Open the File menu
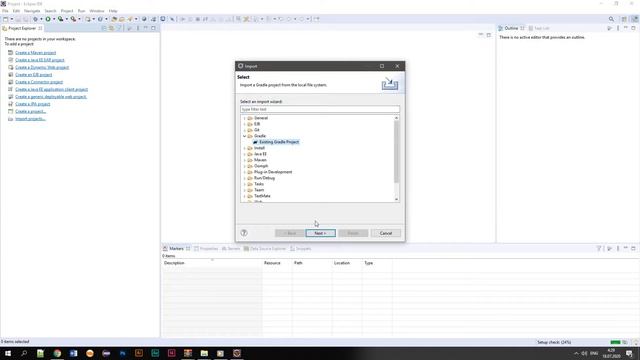The width and height of the screenshot is (640, 360). (5, 11)
